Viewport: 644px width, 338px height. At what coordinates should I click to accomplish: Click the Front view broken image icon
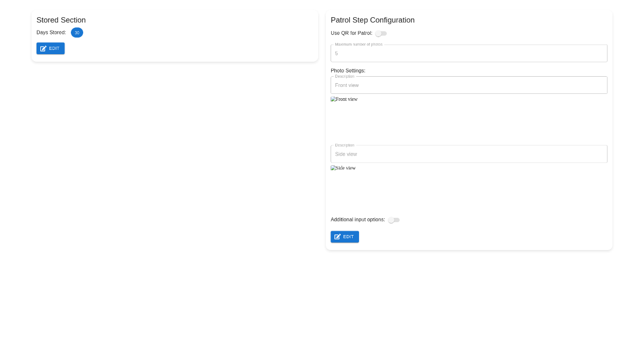click(333, 99)
